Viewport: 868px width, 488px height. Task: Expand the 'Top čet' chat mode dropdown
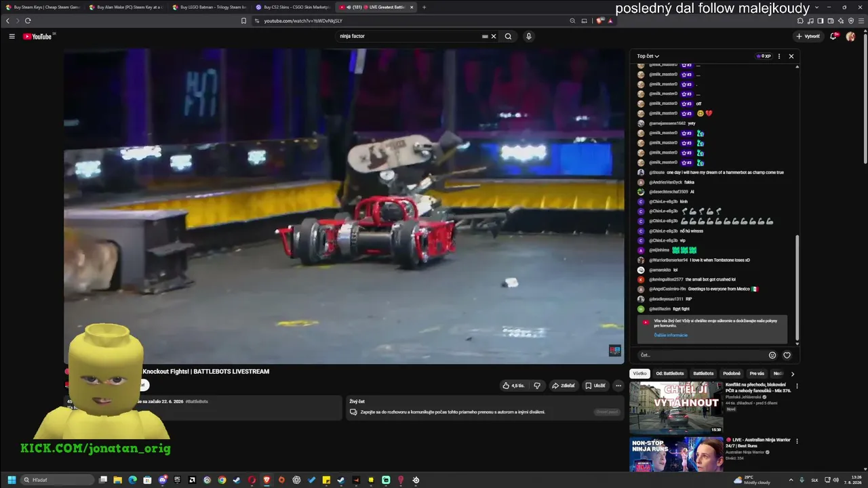(x=648, y=56)
